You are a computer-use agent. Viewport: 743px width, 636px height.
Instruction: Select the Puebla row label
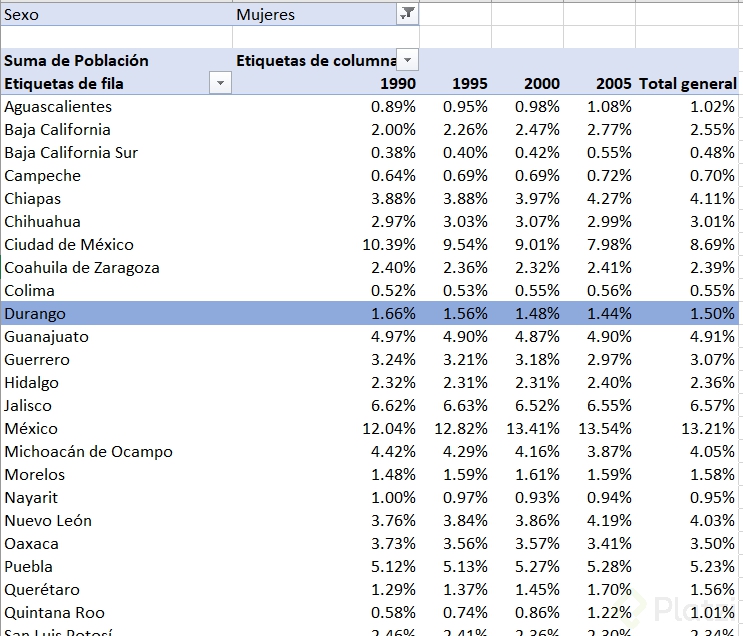(x=28, y=567)
